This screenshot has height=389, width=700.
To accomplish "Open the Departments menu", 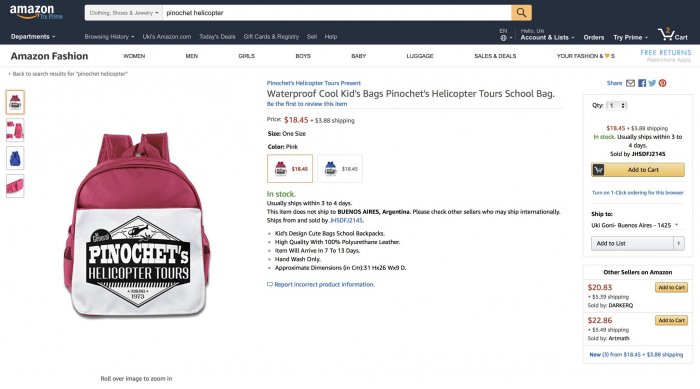I will (33, 37).
